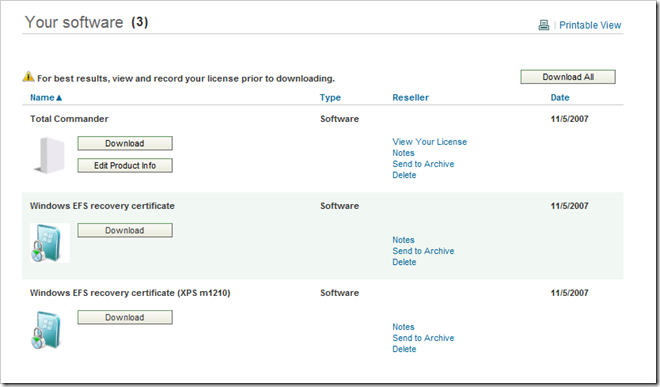Click the Total Commander white box icon
Viewport: 660px width, 387px height.
[x=50, y=155]
